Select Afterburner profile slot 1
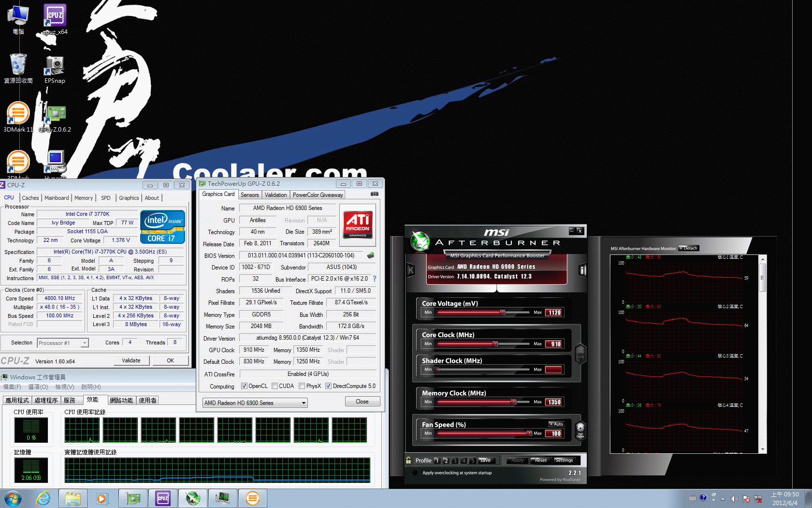Screen dimensions: 812x508 click(x=437, y=461)
